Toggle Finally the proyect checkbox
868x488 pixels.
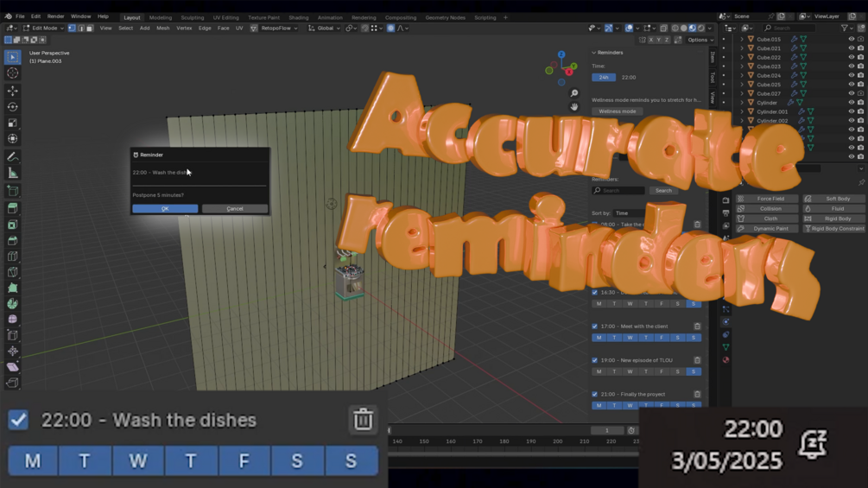[x=594, y=395]
